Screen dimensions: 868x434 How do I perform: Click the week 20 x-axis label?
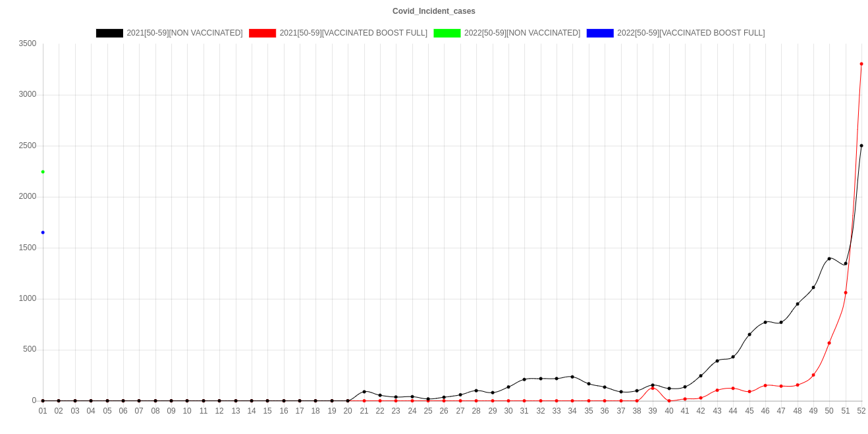[x=348, y=411]
